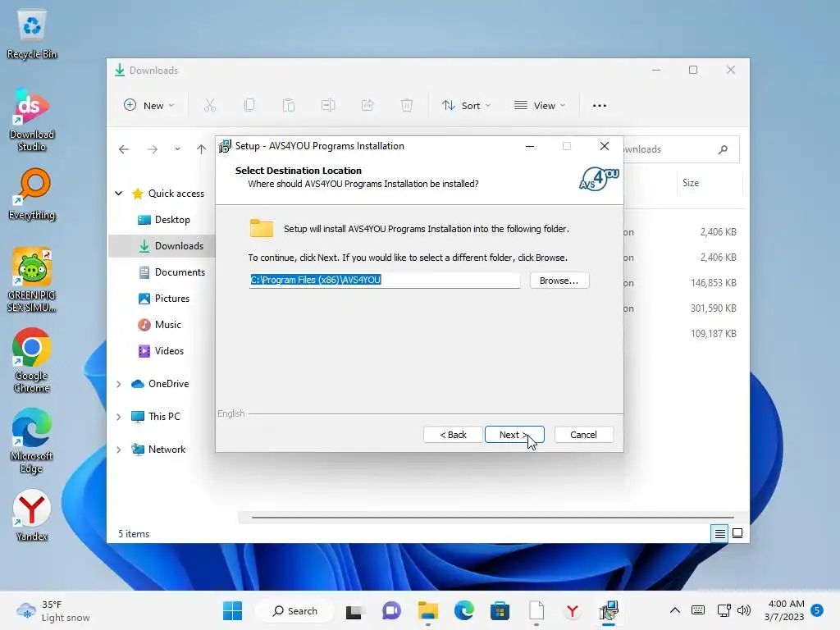
Task: Open the Chat app on the taskbar
Action: pos(391,610)
